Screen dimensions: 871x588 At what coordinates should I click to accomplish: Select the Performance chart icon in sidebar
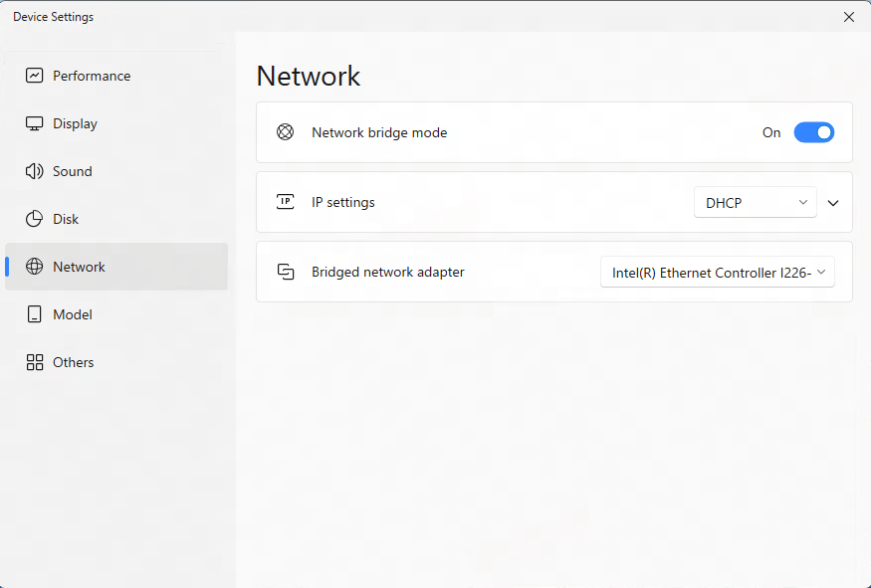coord(34,76)
